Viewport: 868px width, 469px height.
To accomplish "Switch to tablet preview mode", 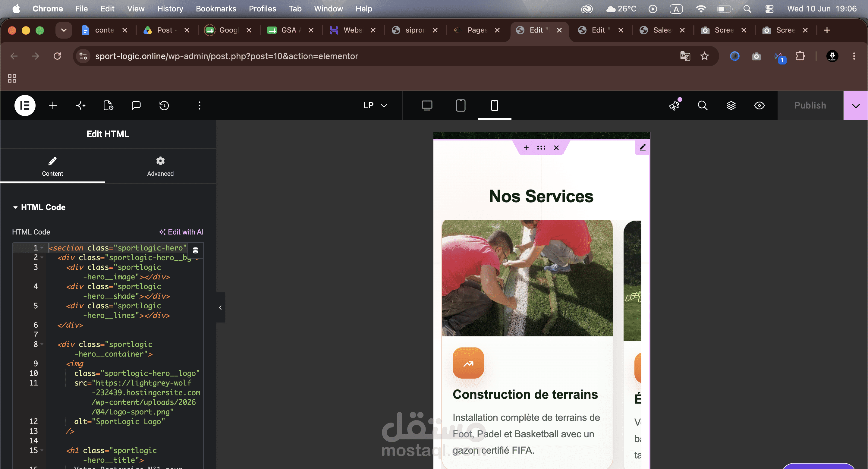I will click(461, 105).
